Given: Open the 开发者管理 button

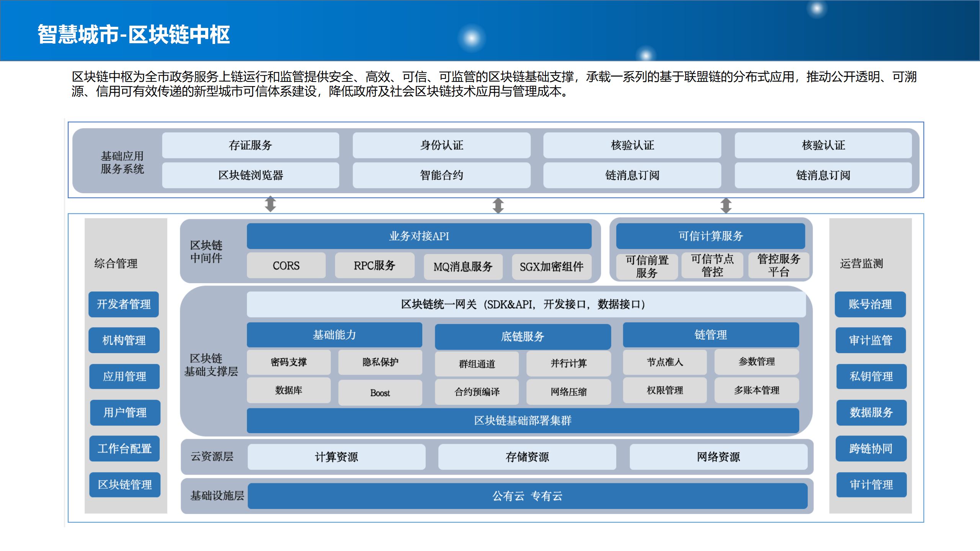Looking at the screenshot, I should (124, 304).
